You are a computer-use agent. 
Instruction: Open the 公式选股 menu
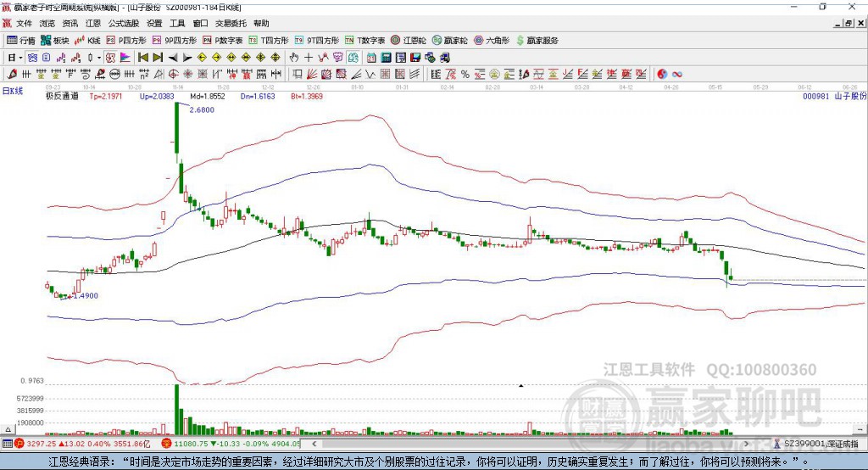124,23
